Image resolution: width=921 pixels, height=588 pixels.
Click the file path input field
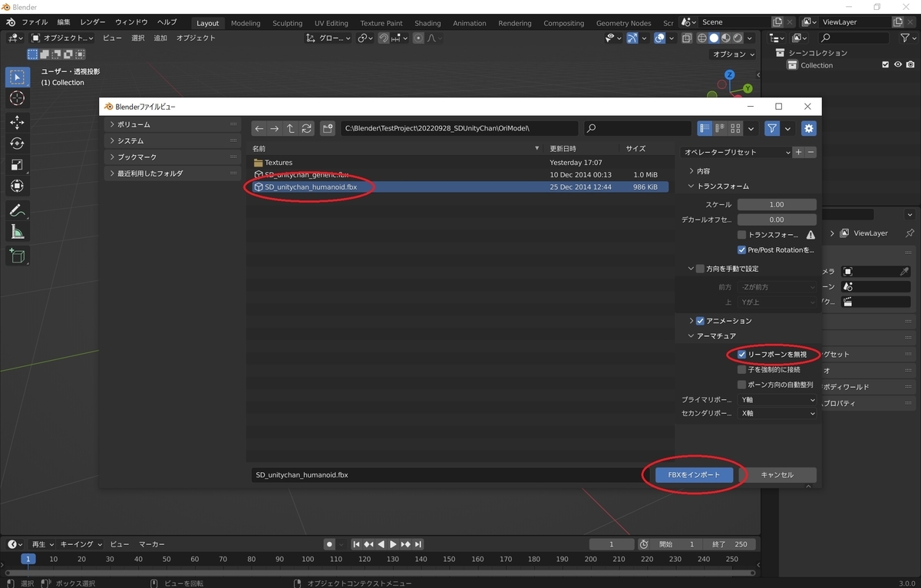click(459, 128)
